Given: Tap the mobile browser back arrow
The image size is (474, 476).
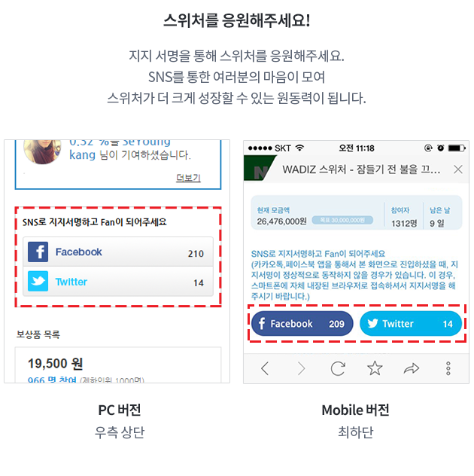Looking at the screenshot, I should tap(265, 368).
